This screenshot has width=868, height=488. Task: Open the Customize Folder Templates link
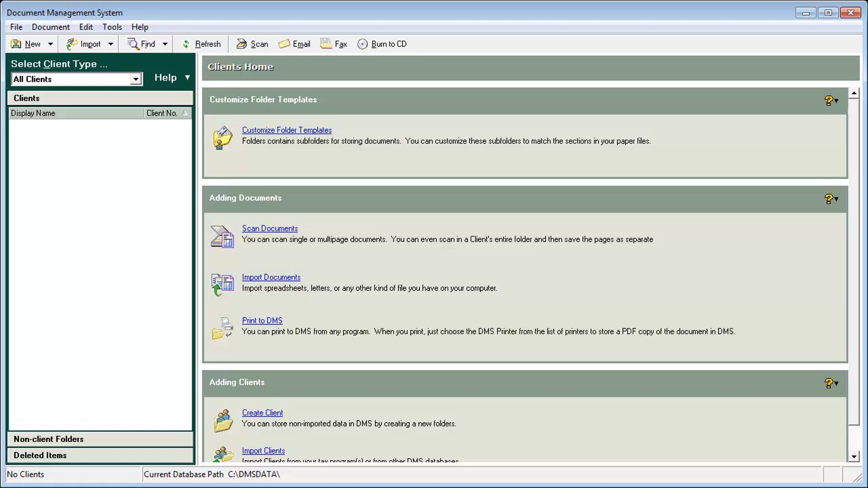pos(287,130)
